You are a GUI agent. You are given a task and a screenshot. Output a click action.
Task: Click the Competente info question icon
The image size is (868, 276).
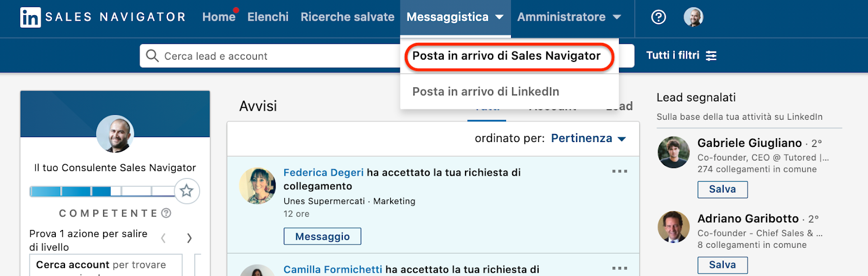tap(167, 213)
